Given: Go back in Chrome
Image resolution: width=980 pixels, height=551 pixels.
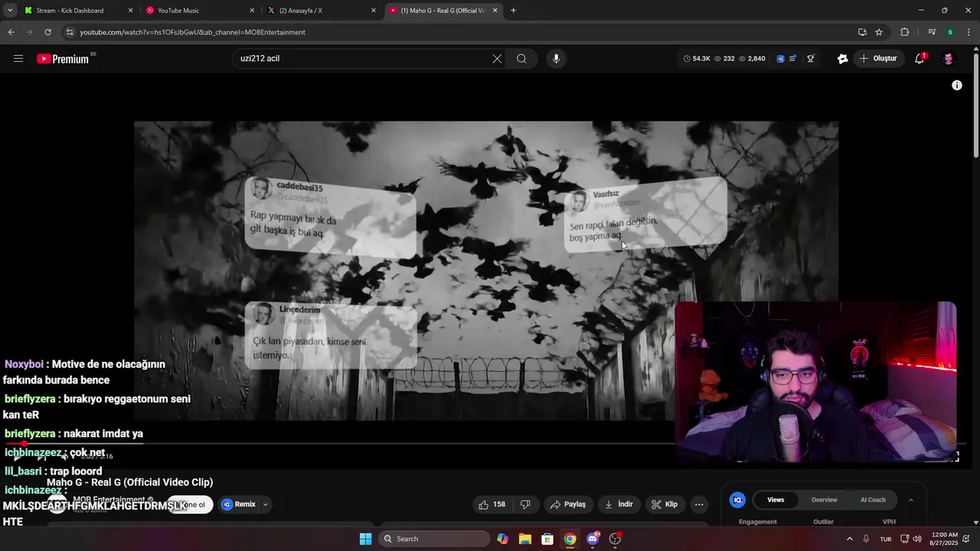Looking at the screenshot, I should [11, 32].
